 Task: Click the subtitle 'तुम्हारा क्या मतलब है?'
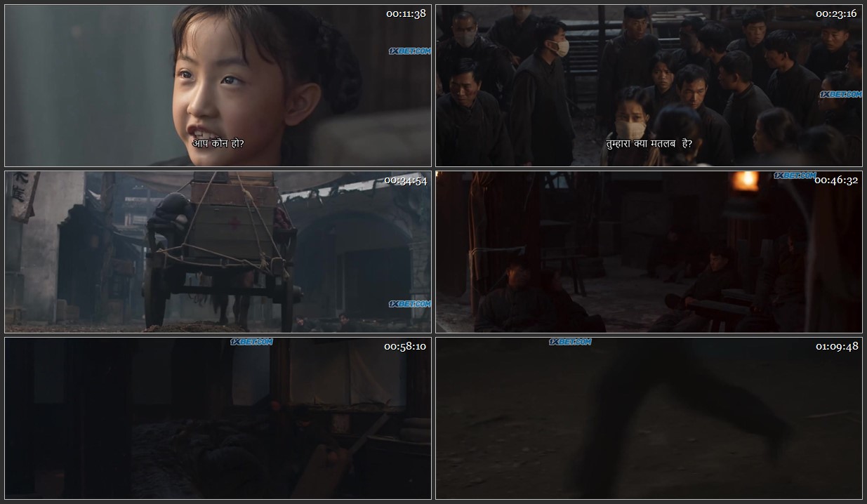coord(649,143)
